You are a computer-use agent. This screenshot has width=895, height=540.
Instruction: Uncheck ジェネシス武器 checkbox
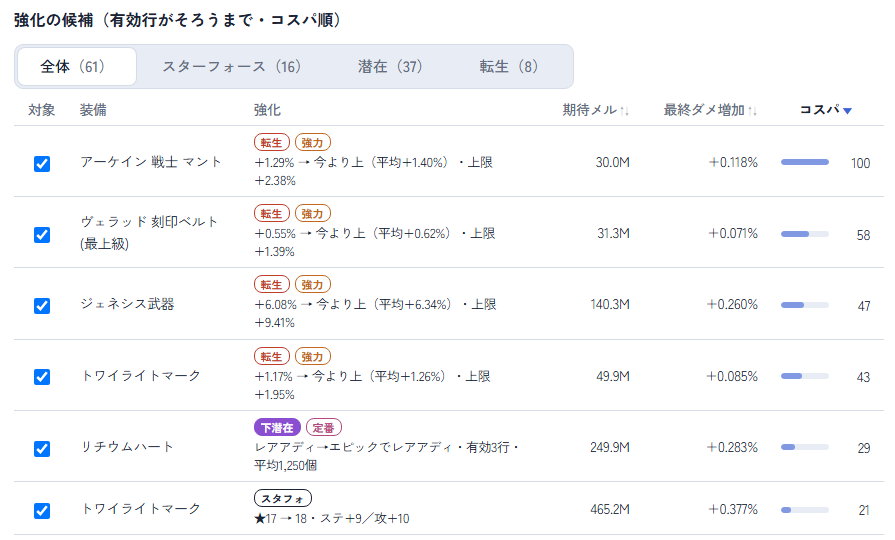[42, 306]
